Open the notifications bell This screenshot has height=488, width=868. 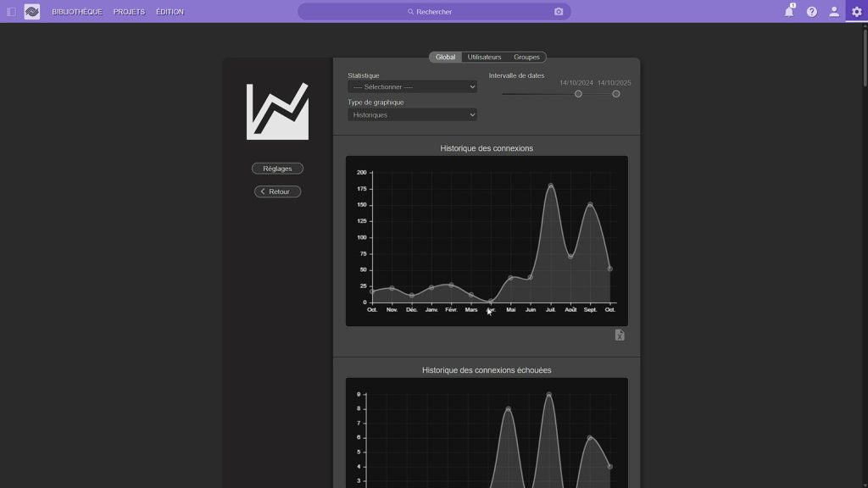789,12
